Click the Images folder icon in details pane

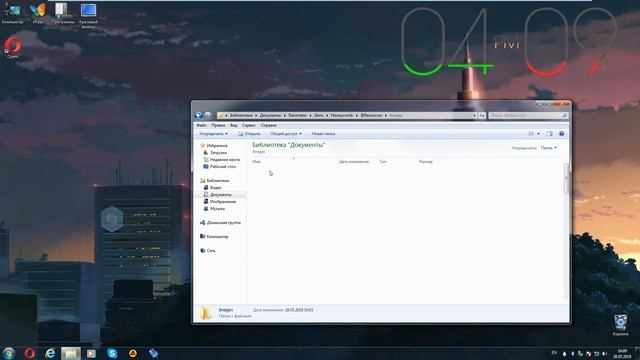[x=205, y=313]
